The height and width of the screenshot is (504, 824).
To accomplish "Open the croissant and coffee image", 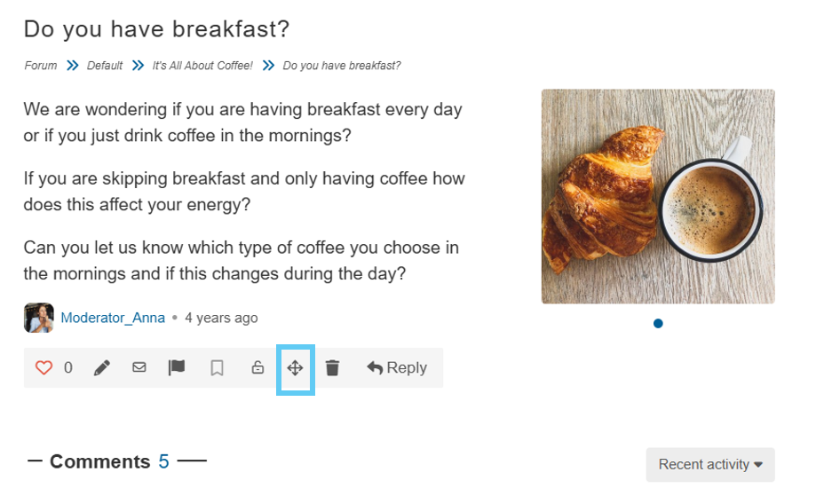I will 658,196.
